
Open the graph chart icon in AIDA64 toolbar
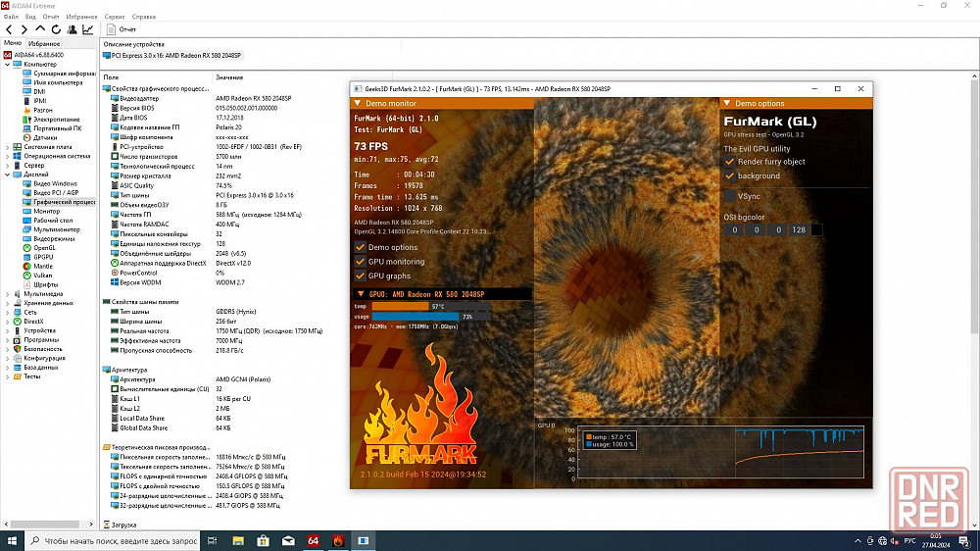pos(88,29)
